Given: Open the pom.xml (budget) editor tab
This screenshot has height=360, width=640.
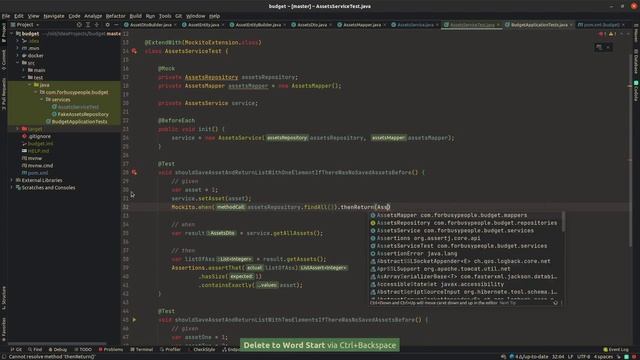Looking at the screenshot, I should click(x=601, y=25).
